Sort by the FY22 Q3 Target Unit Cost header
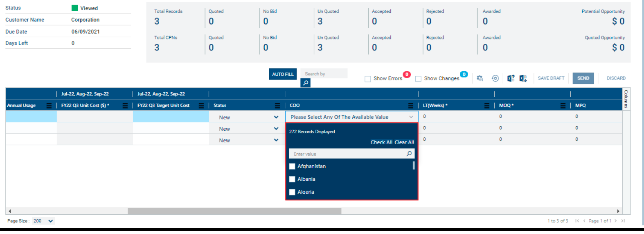Screen dimensions: 644x234 pyautogui.click(x=163, y=105)
